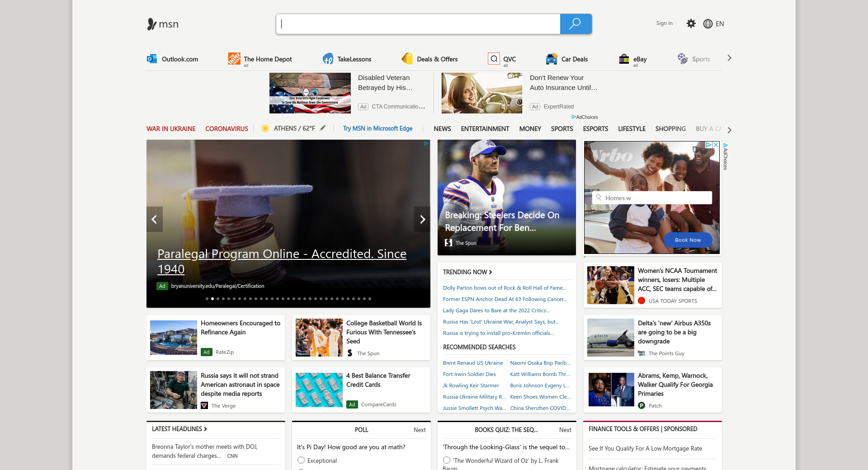Click inside the web search field
Image resolution: width=868 pixels, height=470 pixels.
point(418,24)
